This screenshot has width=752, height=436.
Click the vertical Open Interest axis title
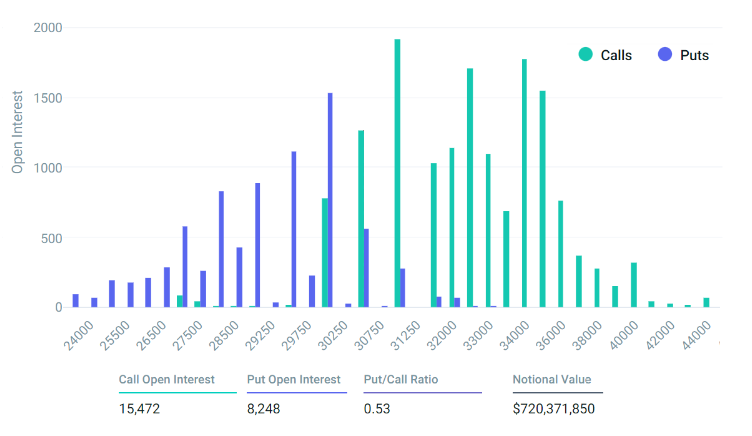pyautogui.click(x=17, y=130)
